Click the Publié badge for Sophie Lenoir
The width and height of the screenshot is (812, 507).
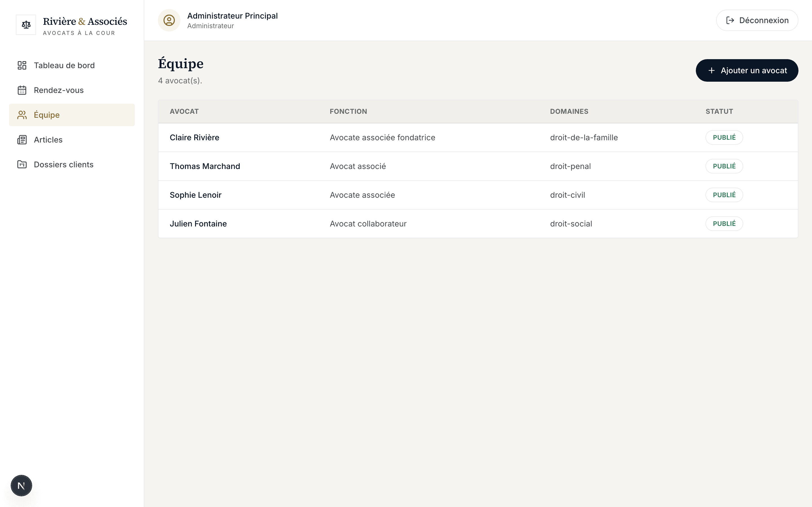[724, 195]
